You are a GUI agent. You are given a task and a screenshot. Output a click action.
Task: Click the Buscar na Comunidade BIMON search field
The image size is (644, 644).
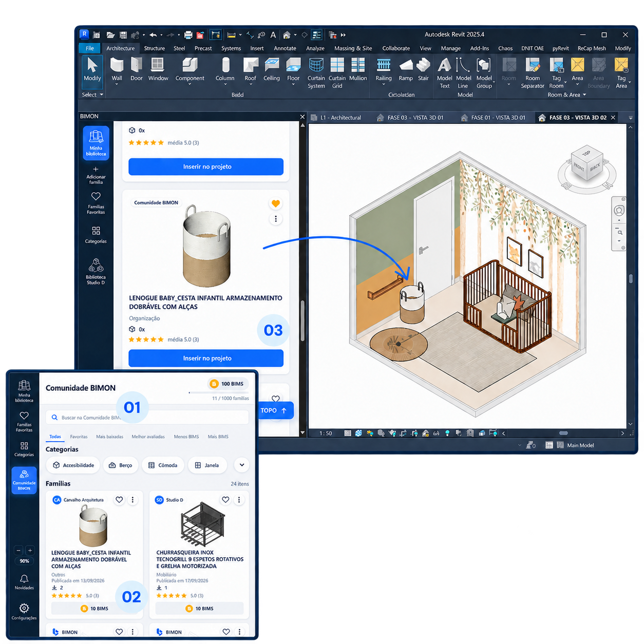click(147, 418)
